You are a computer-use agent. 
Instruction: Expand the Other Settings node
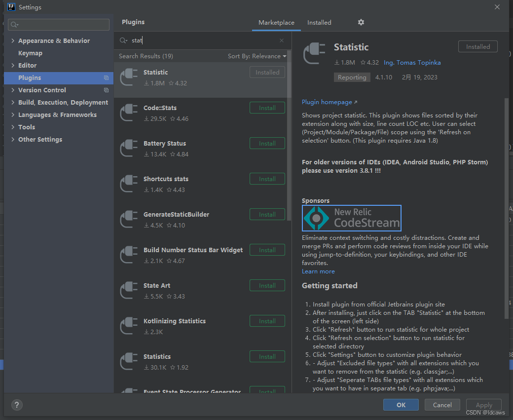point(13,140)
